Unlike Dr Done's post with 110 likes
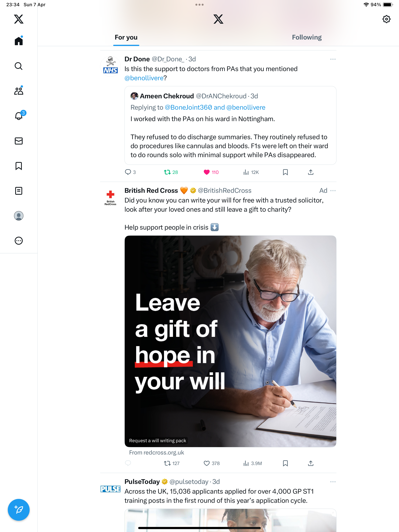The image size is (399, 532). (211, 172)
